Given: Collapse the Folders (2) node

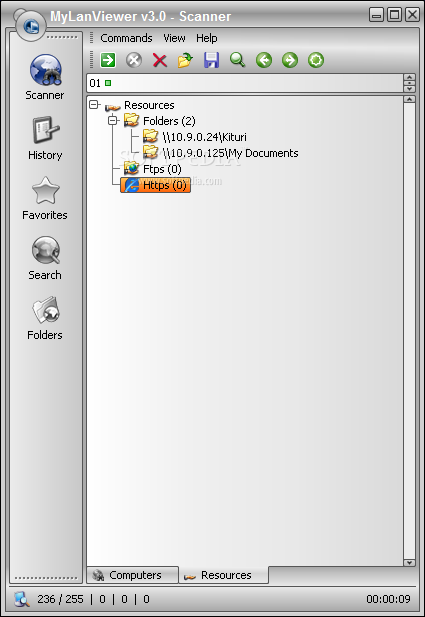Looking at the screenshot, I should pyautogui.click(x=113, y=120).
